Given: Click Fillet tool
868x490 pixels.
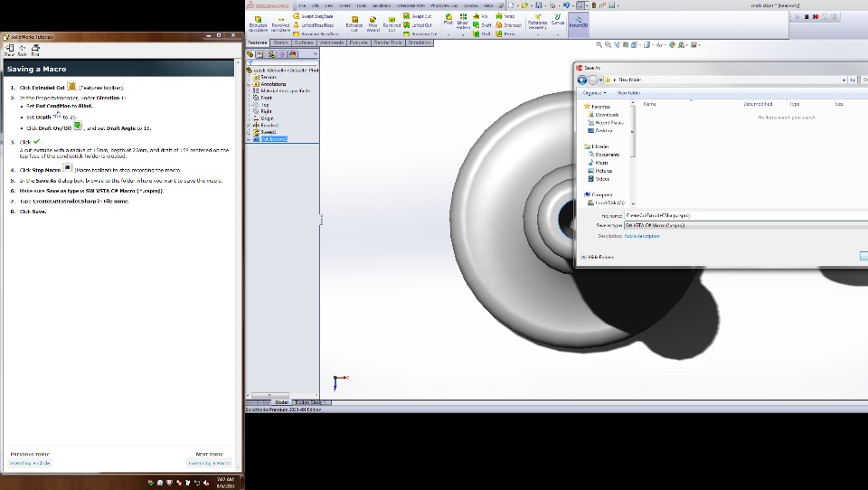Looking at the screenshot, I should (x=448, y=20).
